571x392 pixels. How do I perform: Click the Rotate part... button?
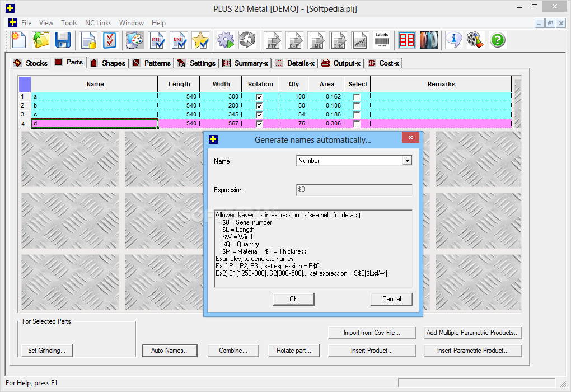tap(294, 351)
